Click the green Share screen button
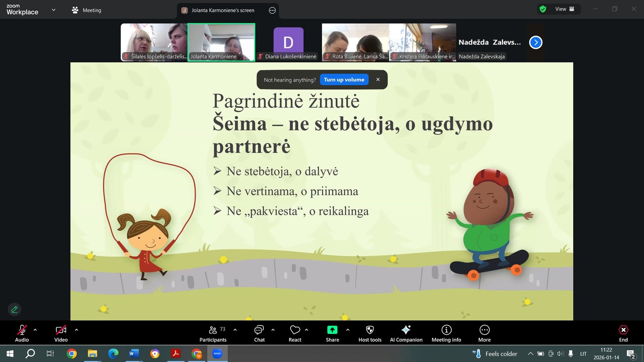This screenshot has height=362, width=644. [x=332, y=333]
